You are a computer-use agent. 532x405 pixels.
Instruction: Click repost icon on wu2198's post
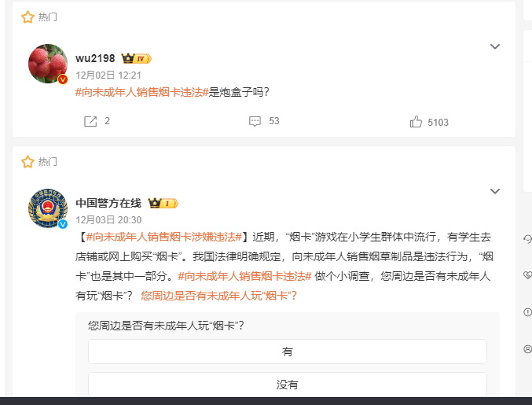pos(90,121)
